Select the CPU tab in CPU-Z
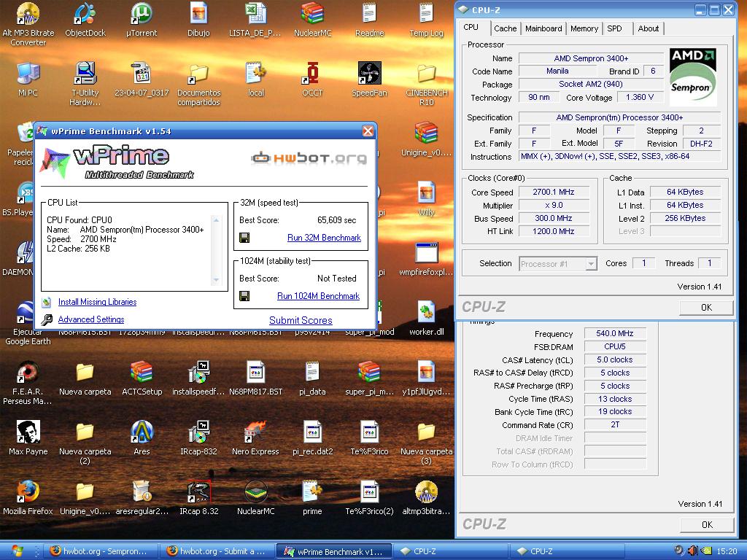Viewport: 747px width, 560px height. pyautogui.click(x=471, y=27)
